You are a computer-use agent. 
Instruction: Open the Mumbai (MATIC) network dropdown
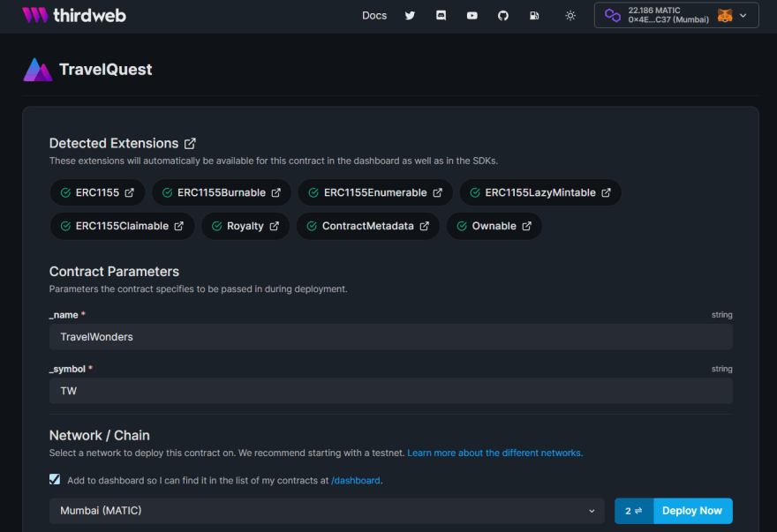[325, 510]
